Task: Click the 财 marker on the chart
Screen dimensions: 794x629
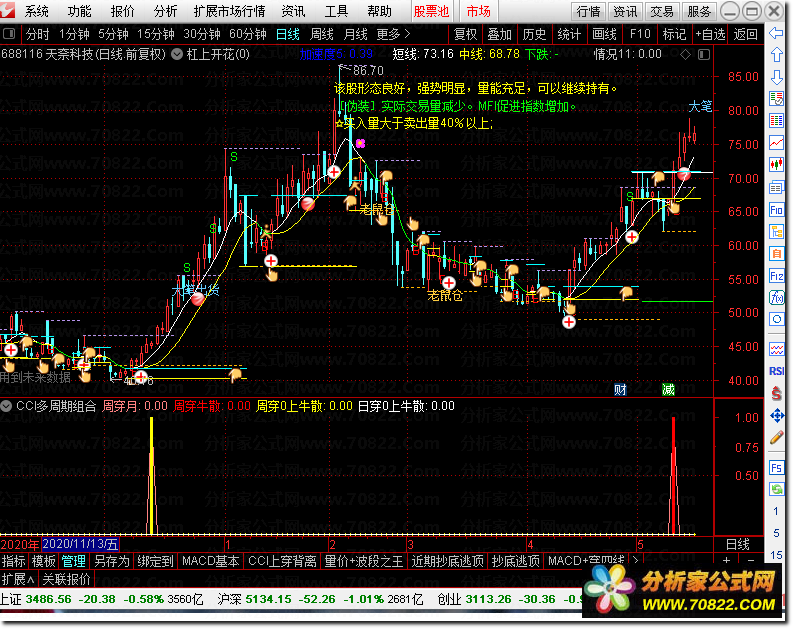Action: pos(620,389)
